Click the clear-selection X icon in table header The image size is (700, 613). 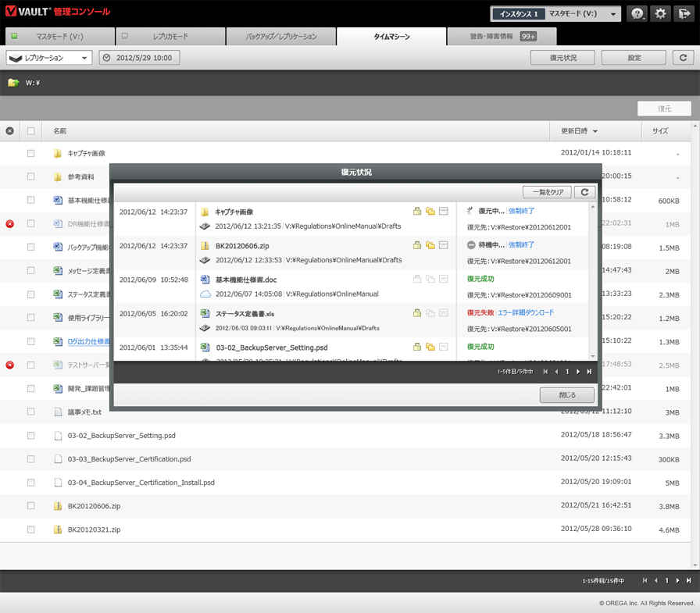pos(9,131)
